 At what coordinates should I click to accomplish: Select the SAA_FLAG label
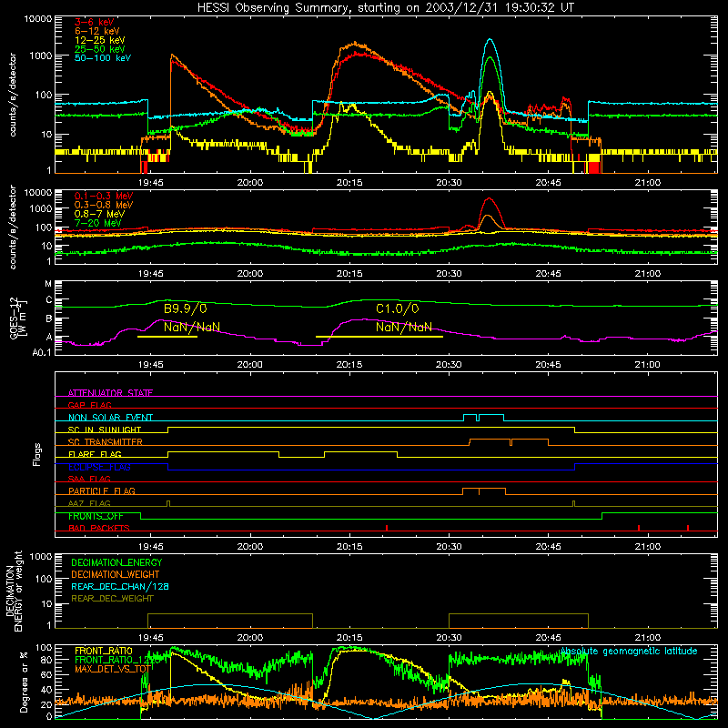point(89,479)
